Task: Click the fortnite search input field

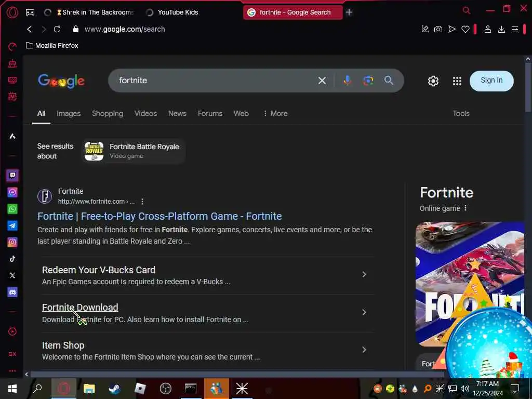Action: click(x=214, y=81)
